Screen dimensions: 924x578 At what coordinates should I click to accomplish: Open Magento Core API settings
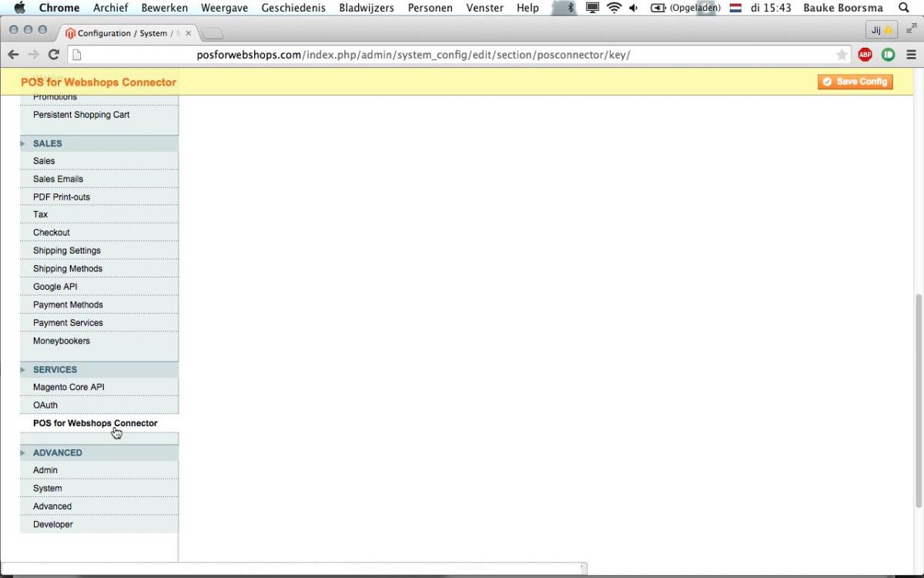69,387
